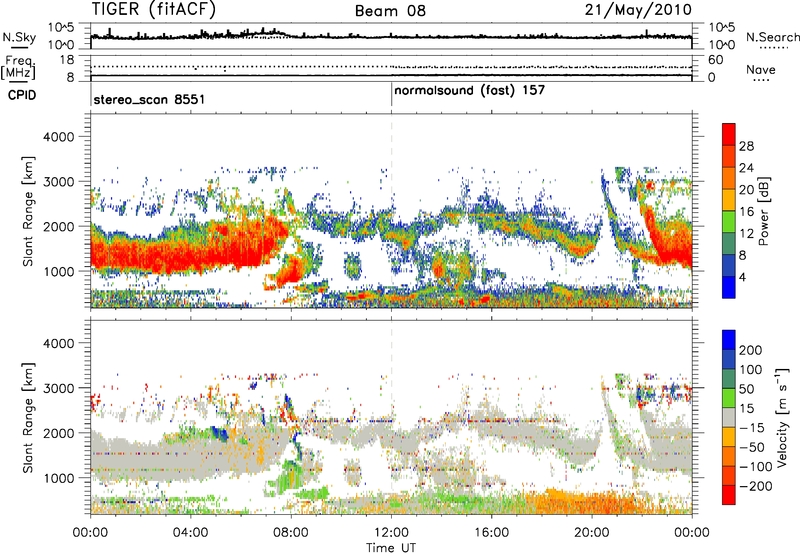The height and width of the screenshot is (554, 800).
Task: Click the '20:00' time axis label
Action: click(592, 533)
